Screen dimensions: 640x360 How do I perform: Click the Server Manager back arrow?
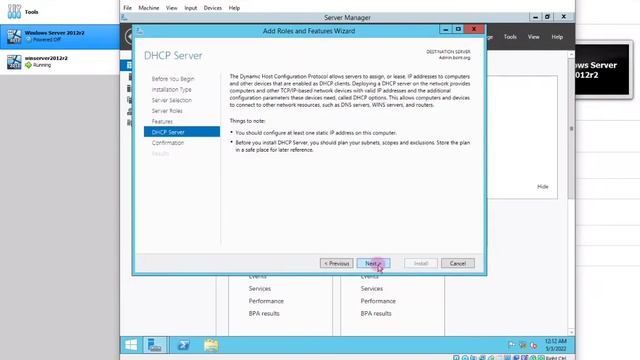click(x=129, y=37)
